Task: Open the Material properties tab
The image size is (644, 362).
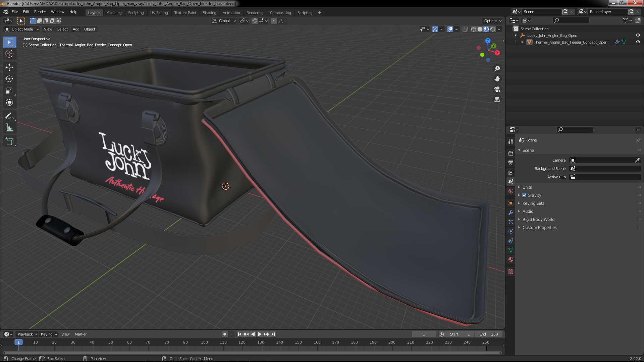Action: [x=511, y=259]
